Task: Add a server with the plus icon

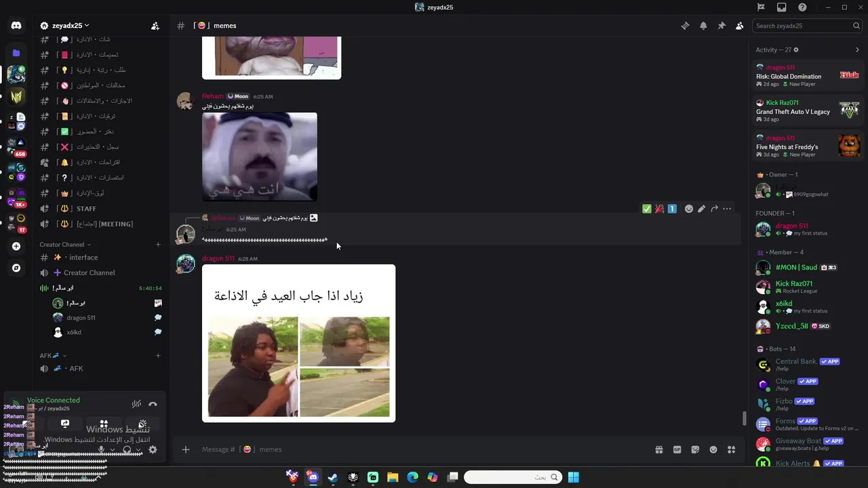Action: click(16, 247)
